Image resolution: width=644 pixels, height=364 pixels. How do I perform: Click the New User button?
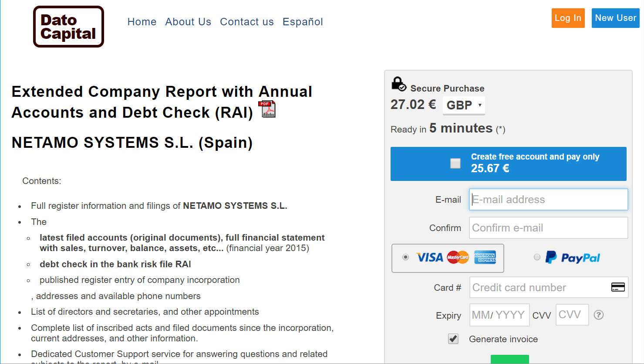point(615,18)
